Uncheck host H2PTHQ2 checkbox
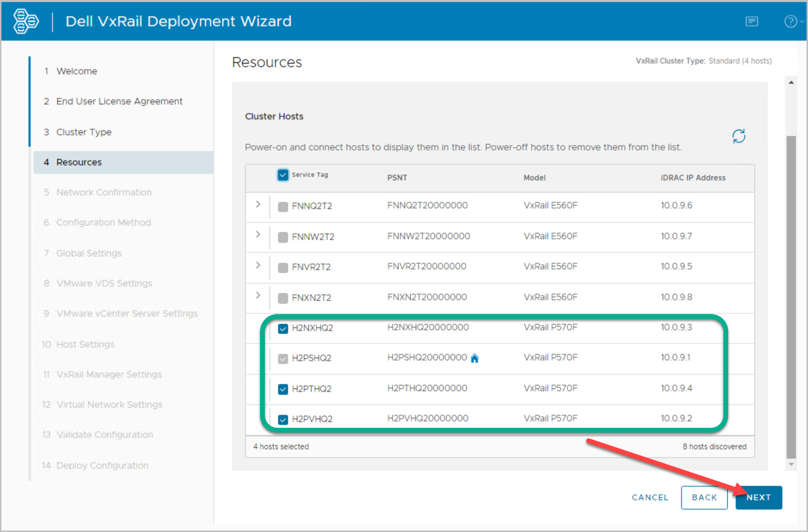 (283, 389)
